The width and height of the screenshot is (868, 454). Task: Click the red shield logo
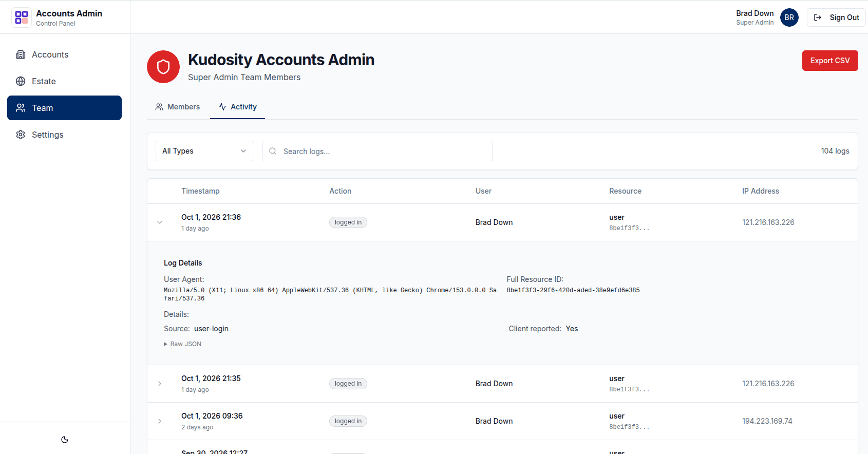point(163,67)
